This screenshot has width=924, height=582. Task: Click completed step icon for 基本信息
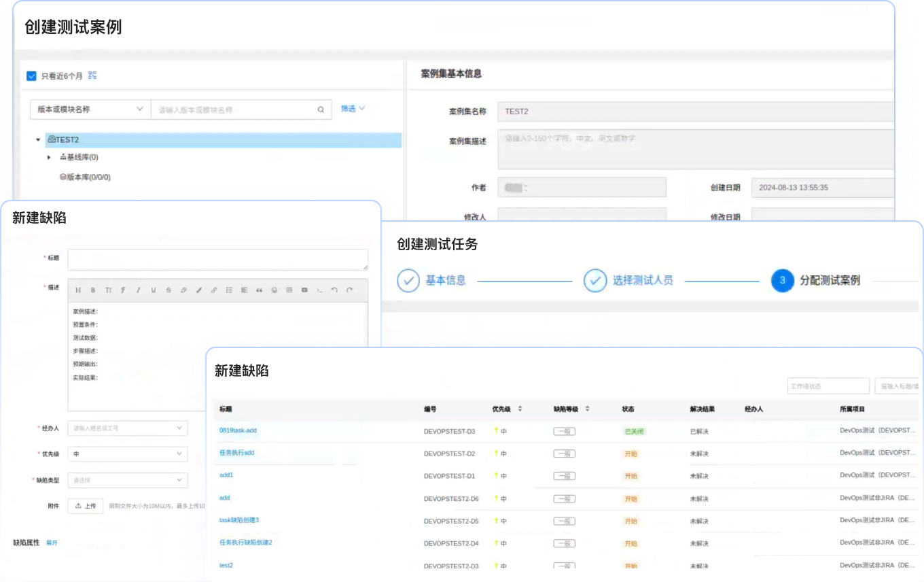coord(408,280)
